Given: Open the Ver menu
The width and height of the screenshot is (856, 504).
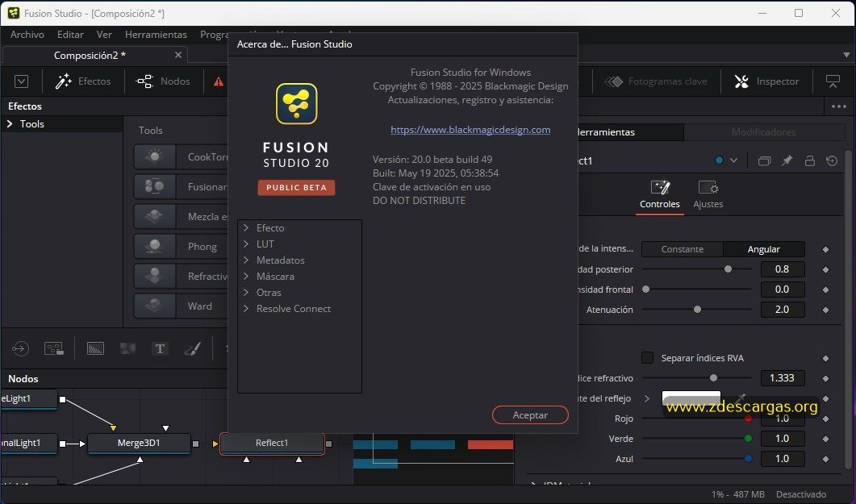Looking at the screenshot, I should [x=104, y=35].
